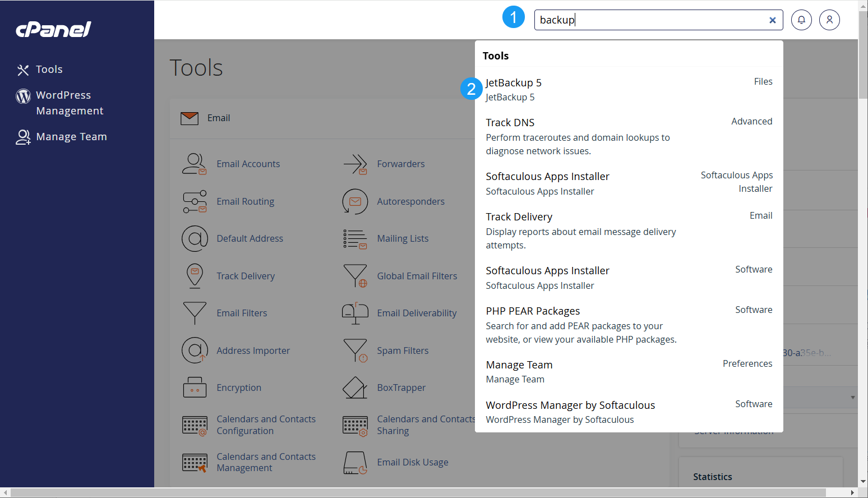Clear the search field with the X
The image size is (868, 498).
coord(773,20)
